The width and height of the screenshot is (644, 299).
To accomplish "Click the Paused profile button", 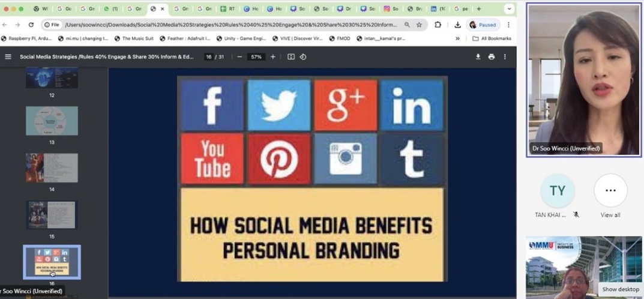I will (483, 25).
